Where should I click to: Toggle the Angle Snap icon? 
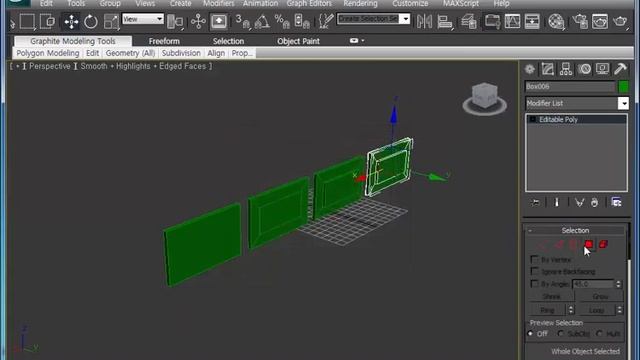[262, 21]
